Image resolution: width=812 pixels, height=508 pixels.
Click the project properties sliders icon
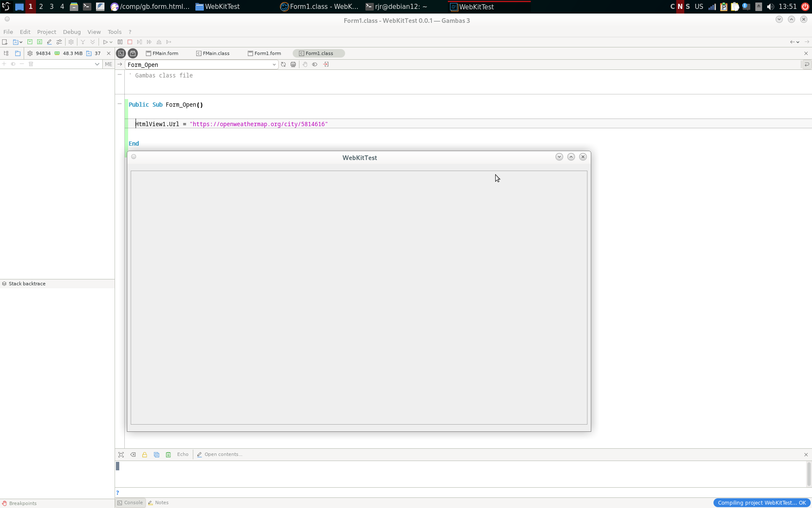pos(59,42)
